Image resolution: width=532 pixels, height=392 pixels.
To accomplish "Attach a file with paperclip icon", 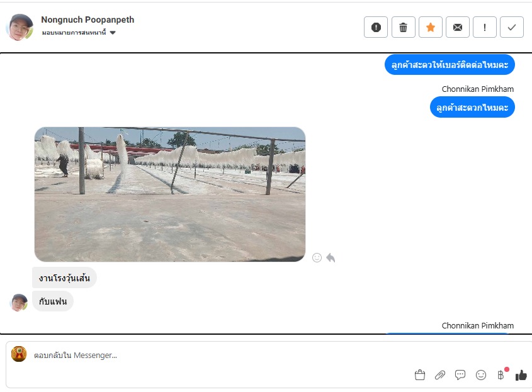I will 440,375.
